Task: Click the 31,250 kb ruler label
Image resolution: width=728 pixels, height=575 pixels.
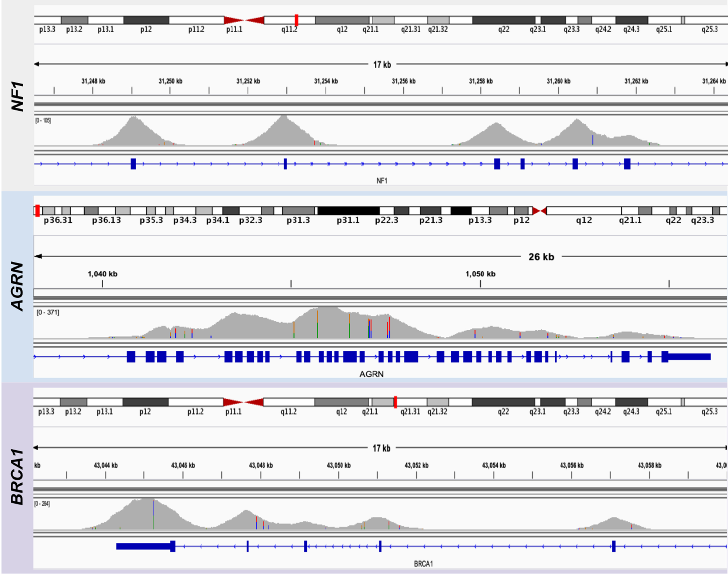Action: [x=170, y=81]
